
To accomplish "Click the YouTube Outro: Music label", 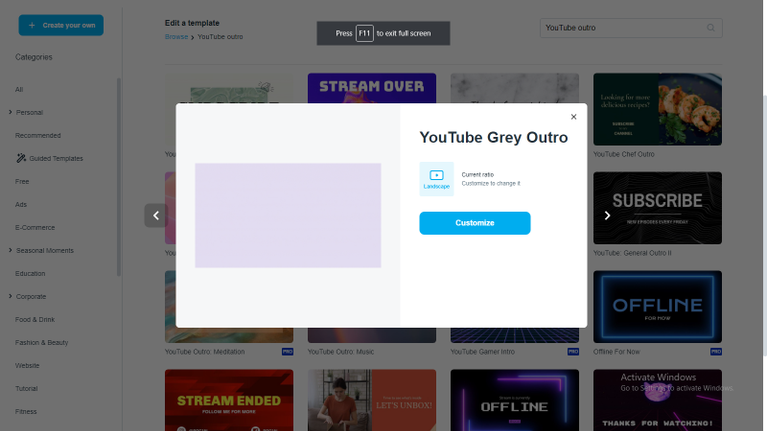I will 340,352.
